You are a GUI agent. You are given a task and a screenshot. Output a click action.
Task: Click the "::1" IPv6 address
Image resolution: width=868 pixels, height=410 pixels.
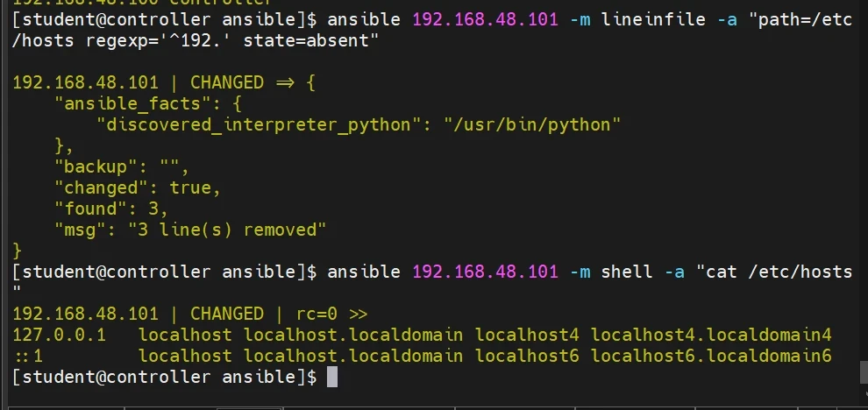pyautogui.click(x=28, y=356)
